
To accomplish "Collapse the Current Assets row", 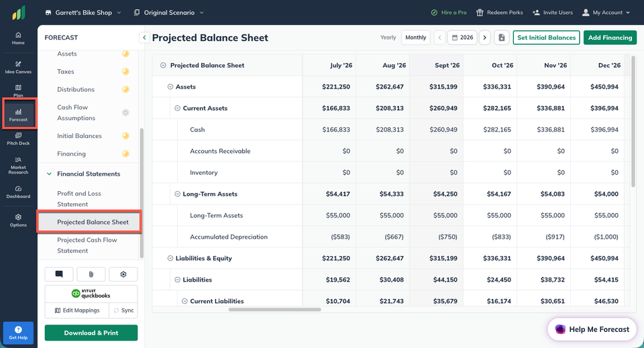I will pos(177,109).
